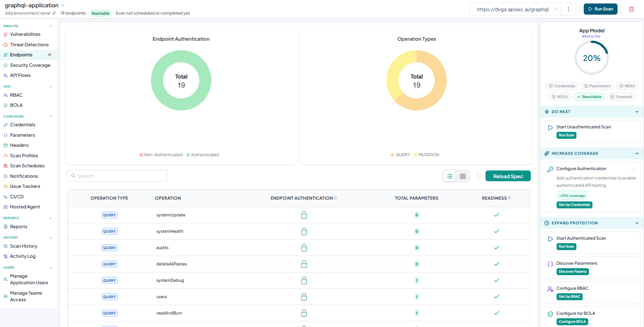644x327 pixels.
Task: Switch to list view layout
Action: [x=450, y=176]
